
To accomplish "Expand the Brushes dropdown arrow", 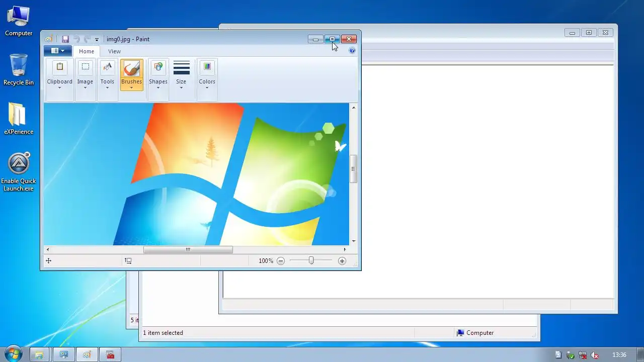I will [x=131, y=88].
